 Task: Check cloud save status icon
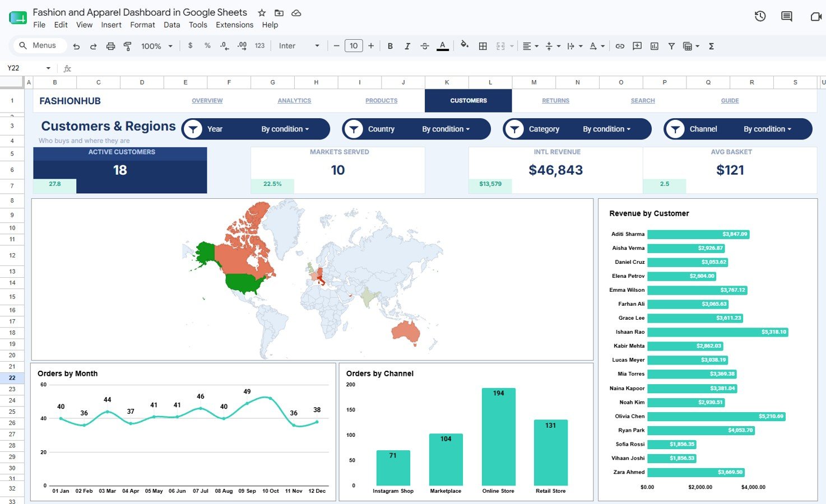pos(296,13)
